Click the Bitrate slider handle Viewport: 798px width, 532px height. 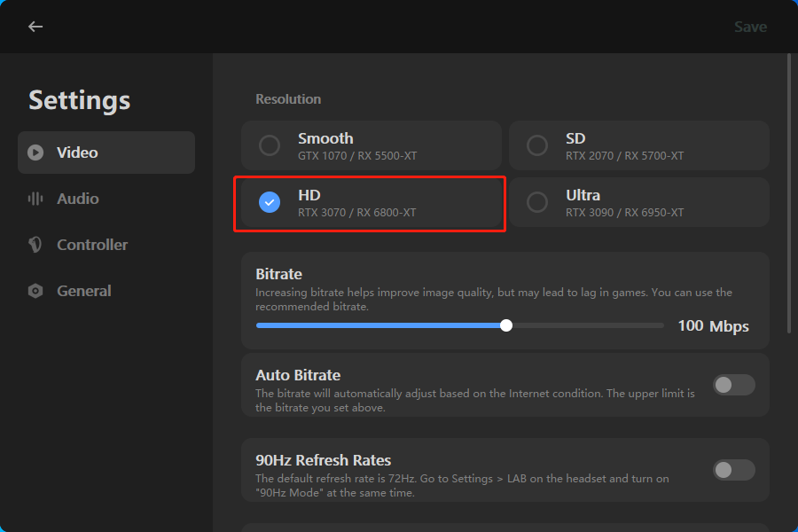(x=506, y=325)
